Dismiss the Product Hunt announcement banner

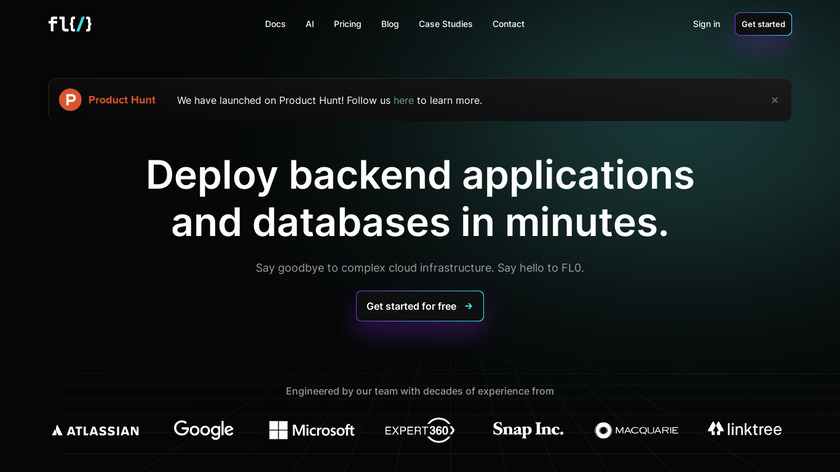click(x=774, y=100)
